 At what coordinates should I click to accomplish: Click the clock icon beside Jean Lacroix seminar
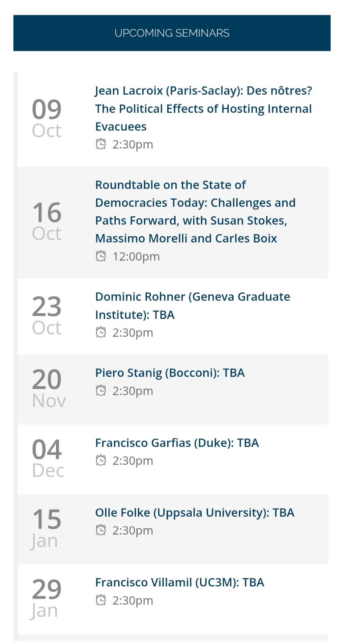point(101,144)
